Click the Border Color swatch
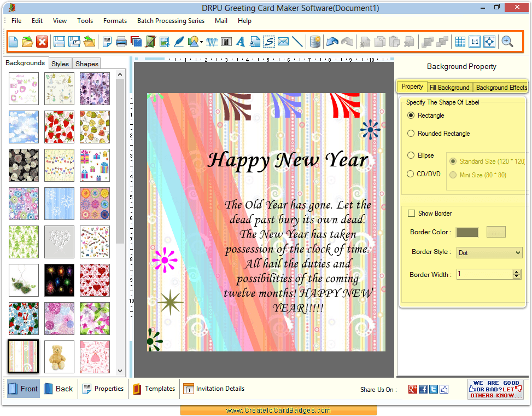Image resolution: width=532 pixels, height=416 pixels. click(x=467, y=232)
